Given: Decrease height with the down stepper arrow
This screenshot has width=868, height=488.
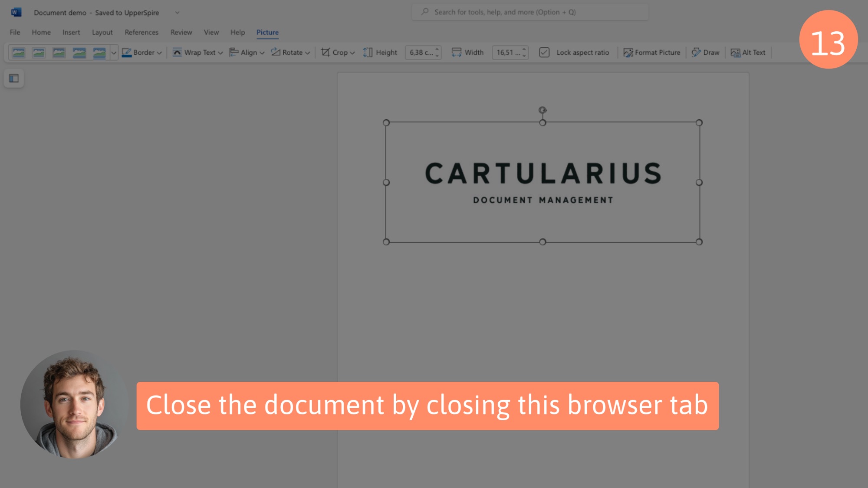Looking at the screenshot, I should coord(437,56).
